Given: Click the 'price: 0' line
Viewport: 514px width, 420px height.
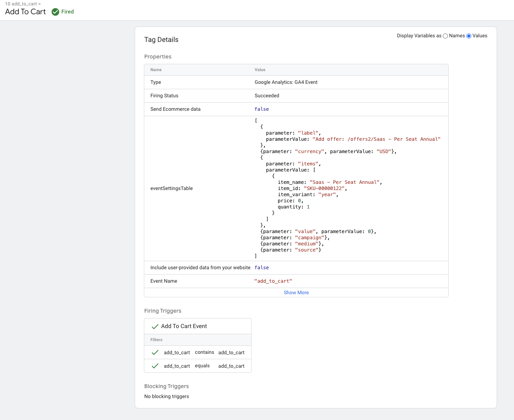Looking at the screenshot, I should [x=290, y=201].
